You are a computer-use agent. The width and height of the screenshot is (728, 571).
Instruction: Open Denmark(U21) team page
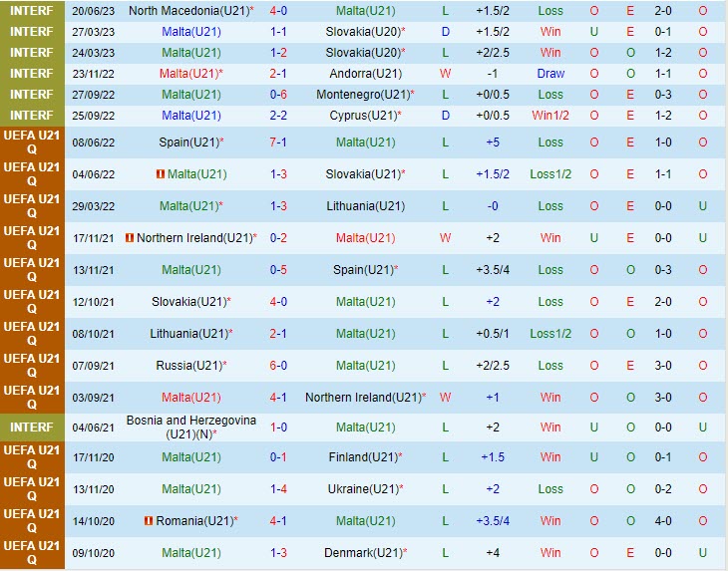click(x=362, y=553)
